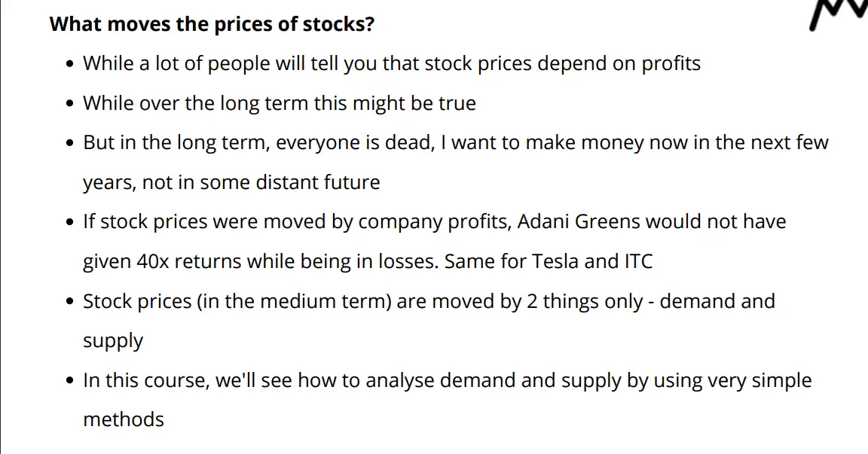Viewport: 868px width, 454px height.
Task: Click the text "40x returns"
Action: 186,262
